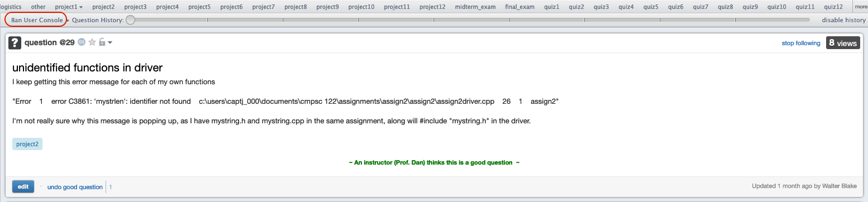Select the midterm_exam folder tab
Image resolution: width=868 pixels, height=202 pixels.
475,7
